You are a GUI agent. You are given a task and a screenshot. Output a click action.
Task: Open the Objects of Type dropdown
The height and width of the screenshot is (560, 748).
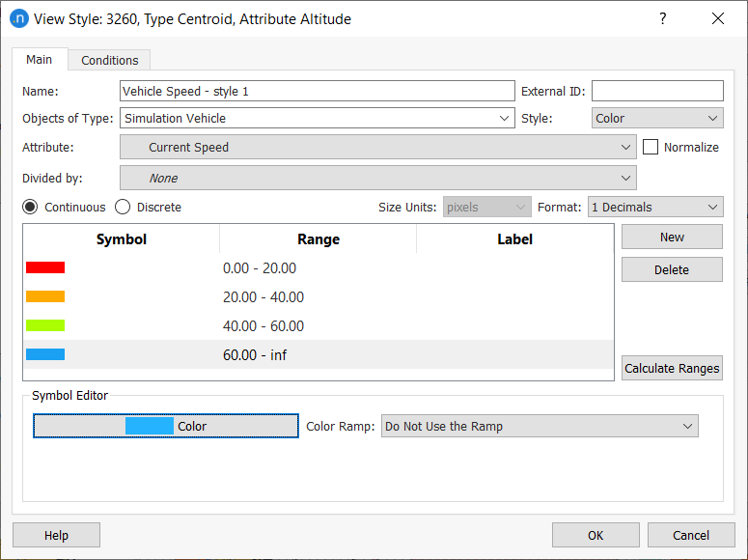click(x=317, y=119)
